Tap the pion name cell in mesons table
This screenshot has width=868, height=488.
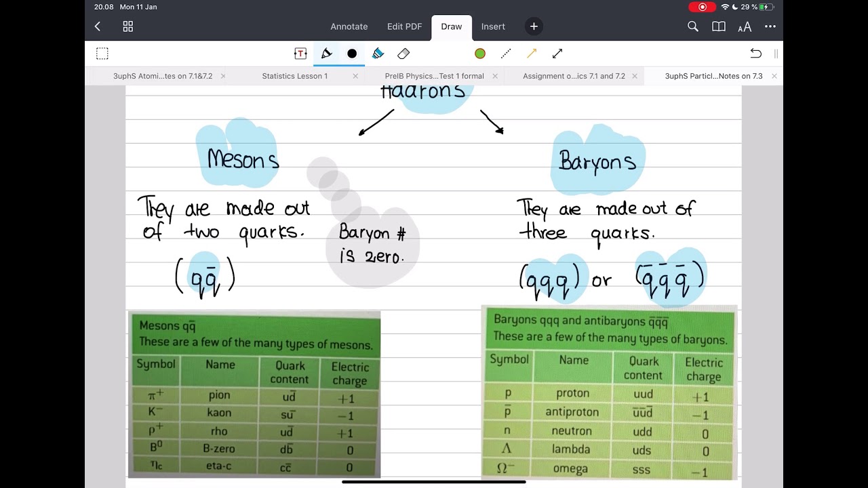point(220,395)
